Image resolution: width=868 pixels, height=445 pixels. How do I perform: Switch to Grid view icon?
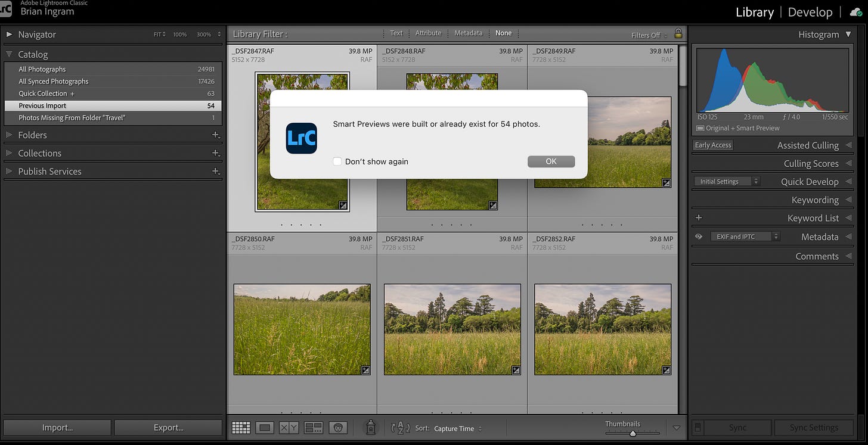(x=241, y=428)
